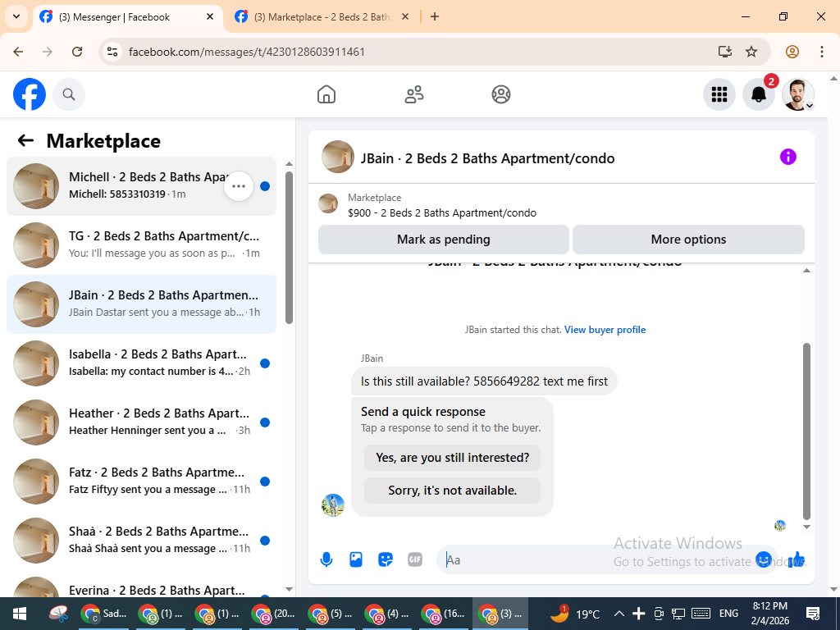Viewport: 840px width, 630px height.
Task: Reload the page with the refresh icon
Action: tap(77, 52)
